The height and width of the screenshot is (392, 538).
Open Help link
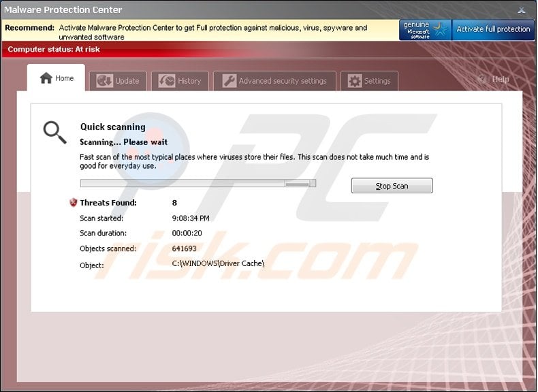(x=501, y=79)
